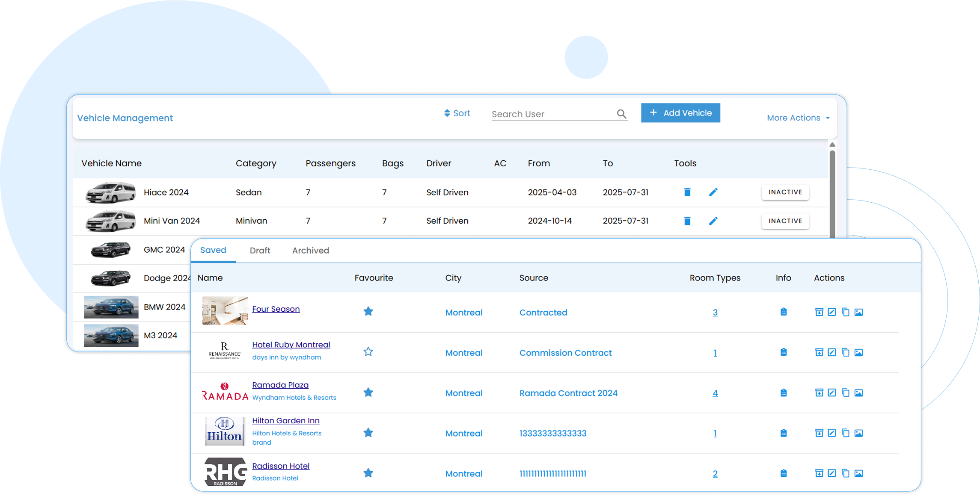Open info for Ramada Plaza

tap(784, 393)
